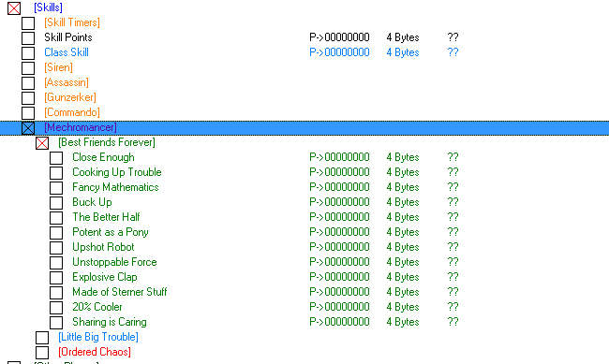Select the [Little Big Trouble] label
The height and width of the screenshot is (364, 609).
98,337
